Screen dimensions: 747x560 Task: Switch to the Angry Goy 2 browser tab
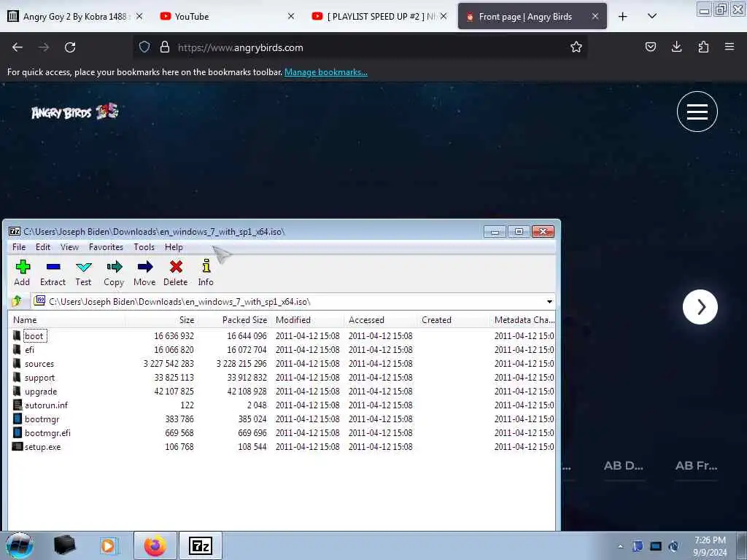(x=75, y=16)
